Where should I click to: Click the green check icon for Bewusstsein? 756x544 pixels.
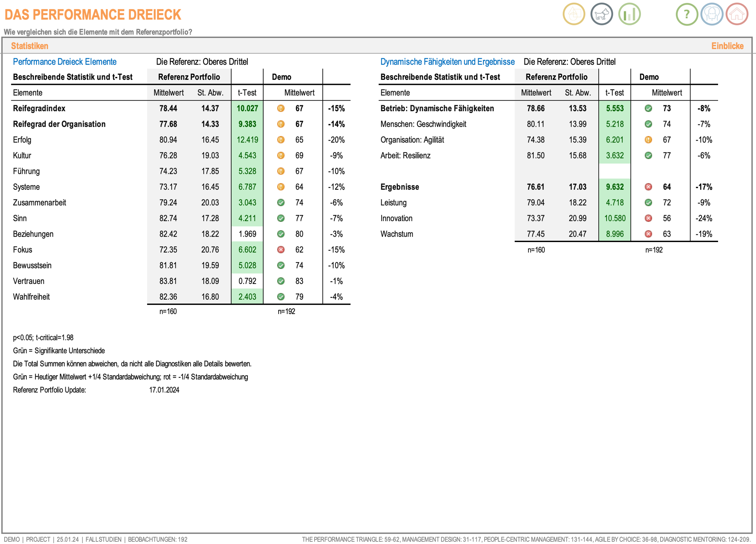coord(281,265)
